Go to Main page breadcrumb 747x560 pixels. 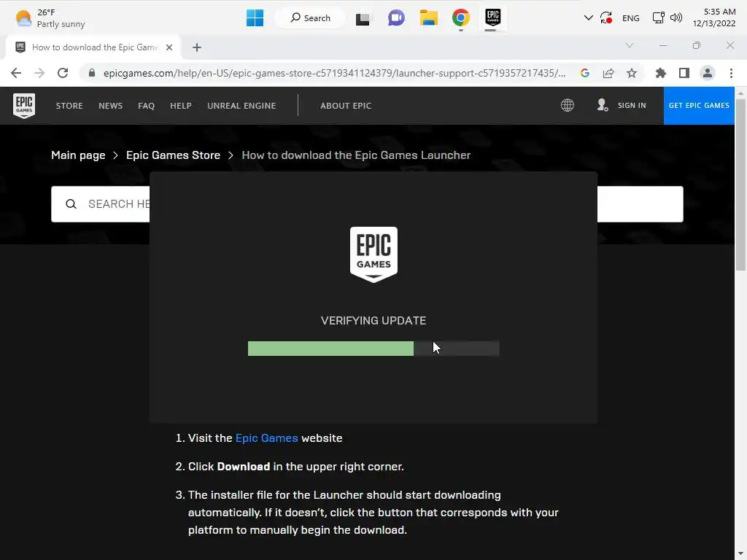click(78, 155)
